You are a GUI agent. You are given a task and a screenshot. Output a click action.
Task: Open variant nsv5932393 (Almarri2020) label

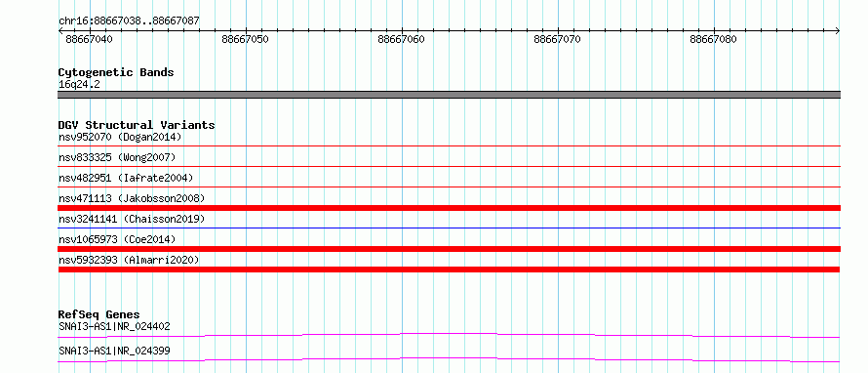click(x=129, y=260)
